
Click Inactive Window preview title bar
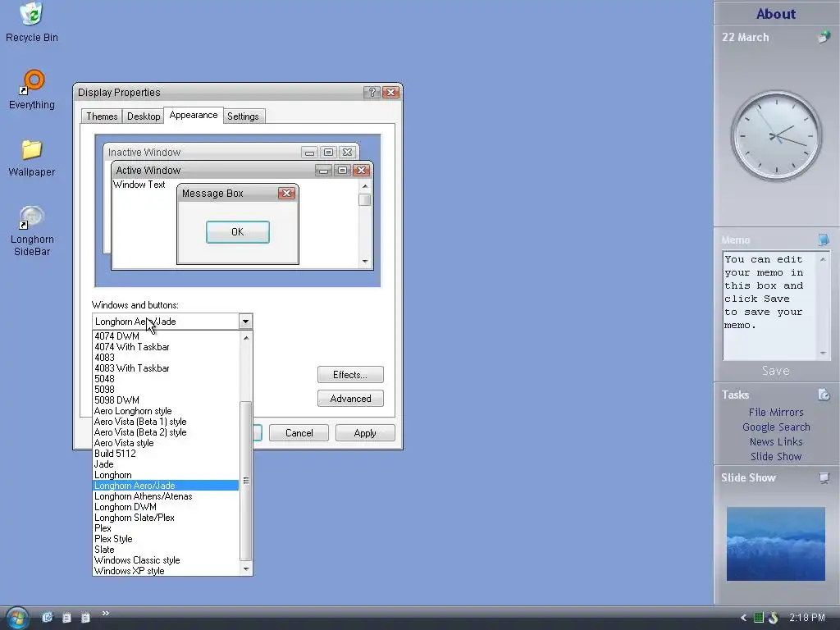pos(231,152)
